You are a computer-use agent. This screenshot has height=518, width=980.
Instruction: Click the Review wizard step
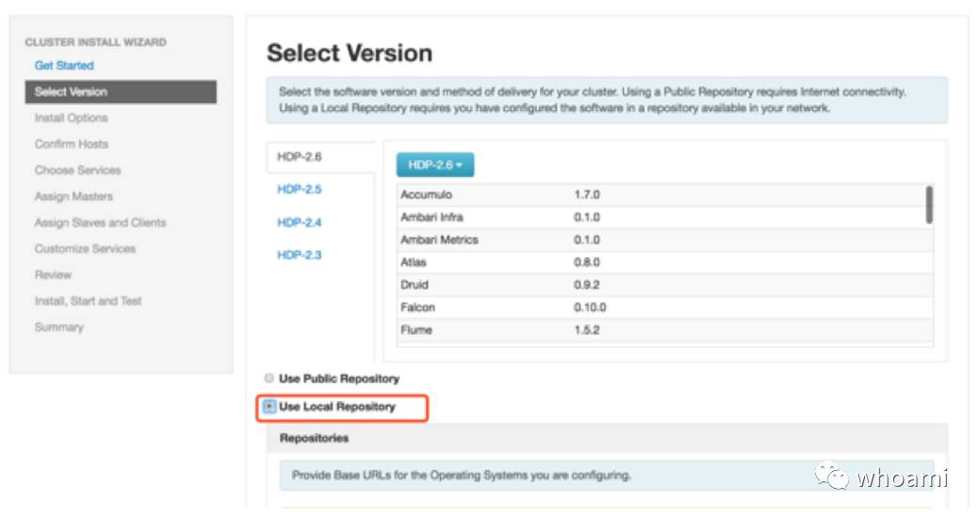pyautogui.click(x=53, y=275)
